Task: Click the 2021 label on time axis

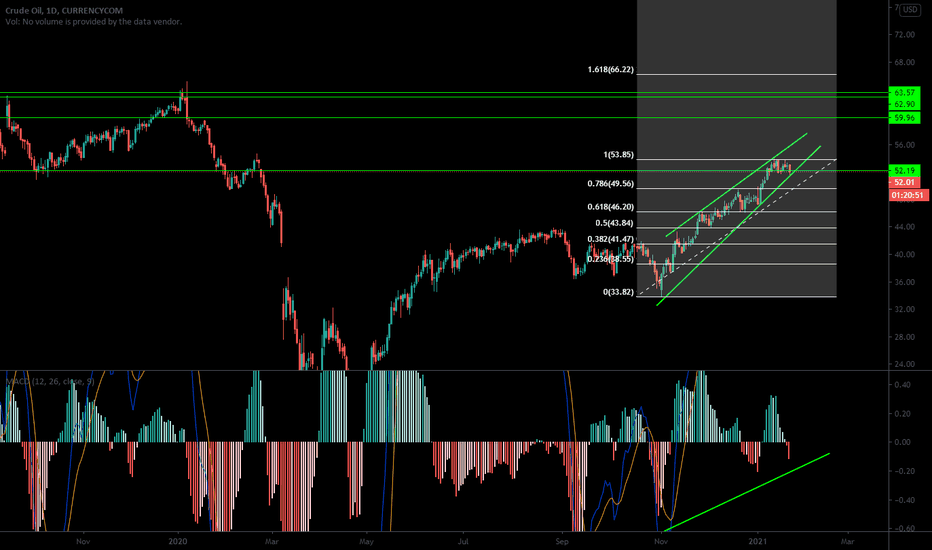Action: pyautogui.click(x=758, y=541)
